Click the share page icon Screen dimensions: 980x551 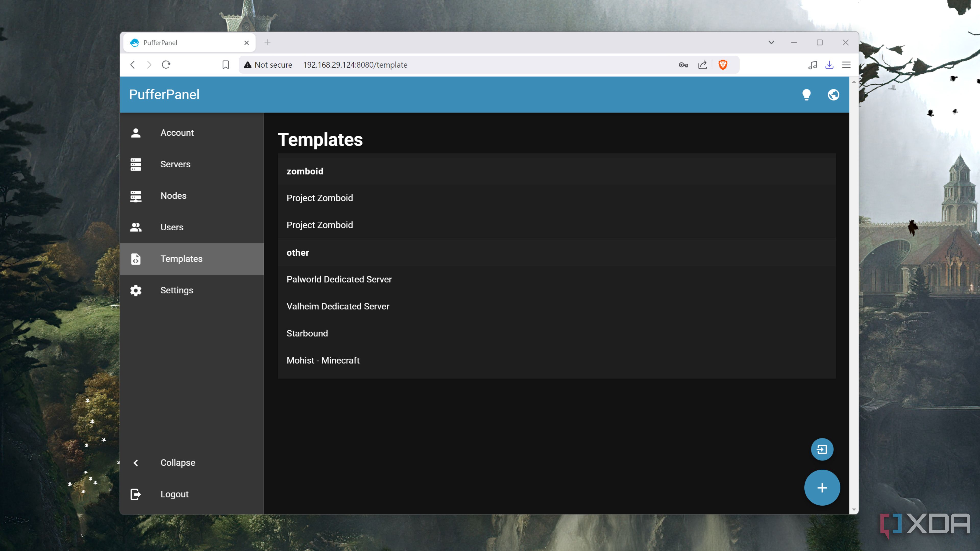tap(703, 65)
